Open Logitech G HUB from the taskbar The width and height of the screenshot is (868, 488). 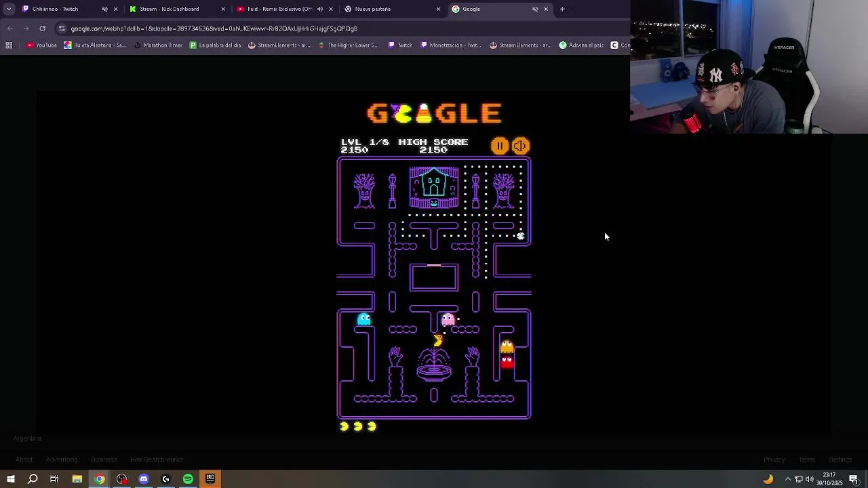[x=165, y=479]
